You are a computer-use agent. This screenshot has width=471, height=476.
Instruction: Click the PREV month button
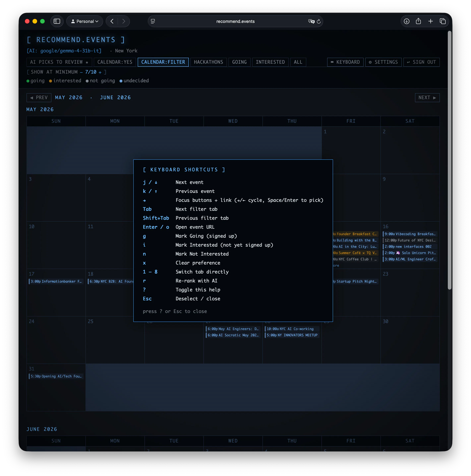pyautogui.click(x=39, y=98)
